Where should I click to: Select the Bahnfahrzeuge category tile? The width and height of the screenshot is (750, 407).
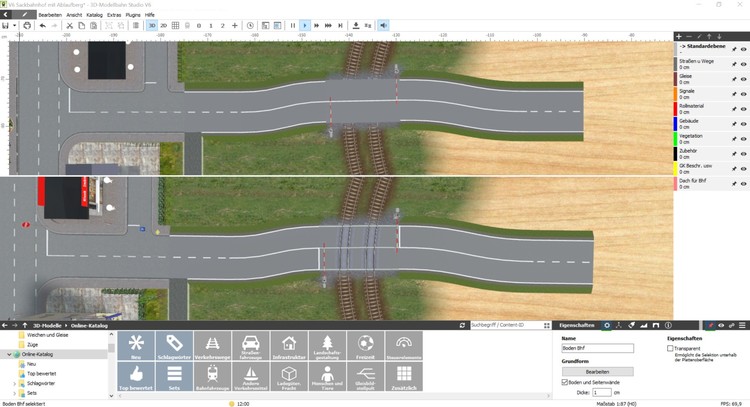pos(213,376)
